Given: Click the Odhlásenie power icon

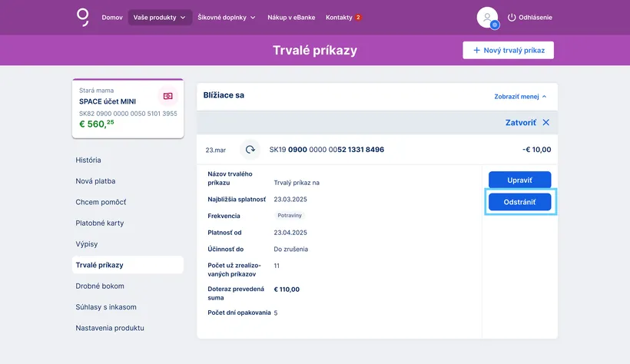Looking at the screenshot, I should [x=512, y=18].
